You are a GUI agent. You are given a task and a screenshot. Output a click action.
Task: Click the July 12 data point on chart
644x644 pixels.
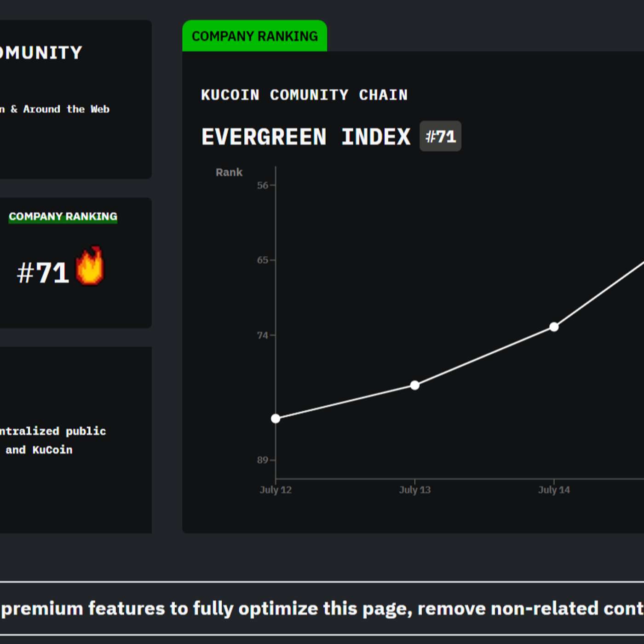pos(276,418)
